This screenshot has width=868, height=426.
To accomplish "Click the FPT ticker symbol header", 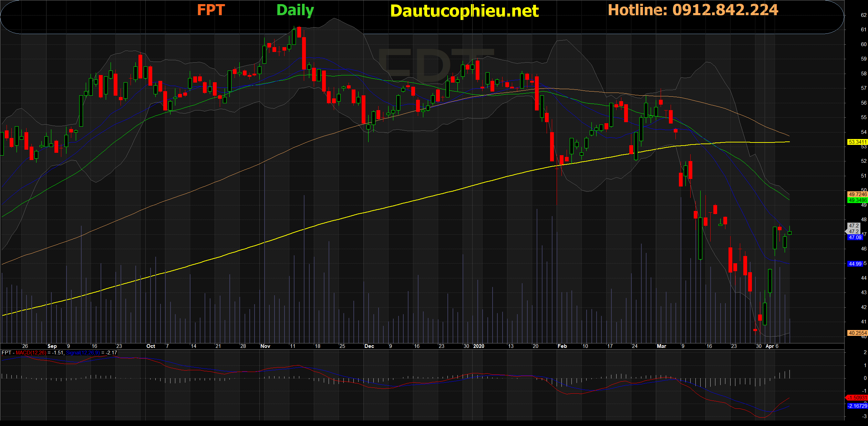I will click(x=211, y=10).
